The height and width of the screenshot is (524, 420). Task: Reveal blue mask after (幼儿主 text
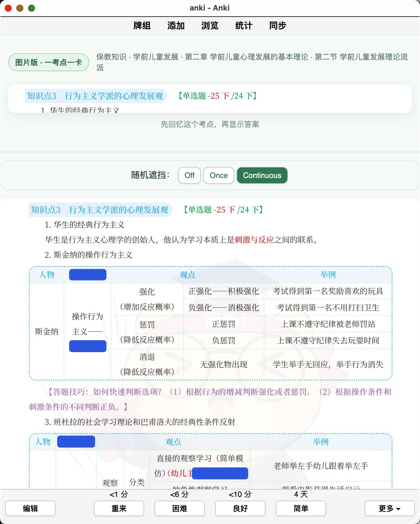[220, 473]
